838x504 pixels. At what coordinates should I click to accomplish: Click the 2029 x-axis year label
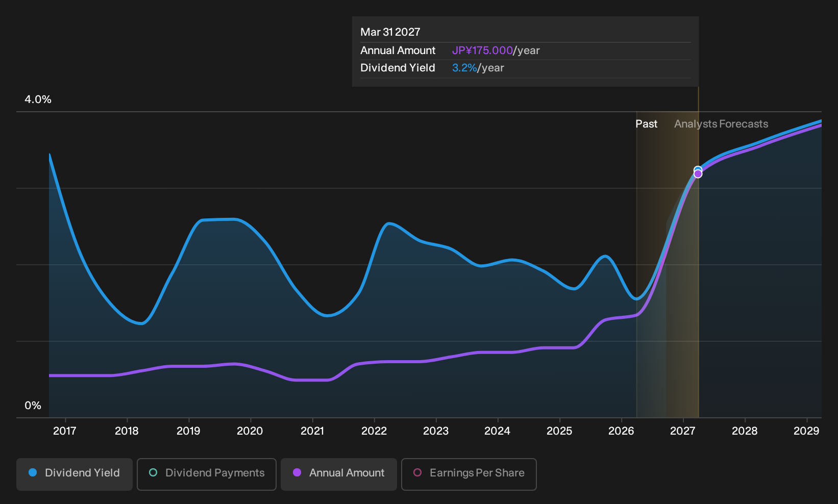[x=806, y=431]
